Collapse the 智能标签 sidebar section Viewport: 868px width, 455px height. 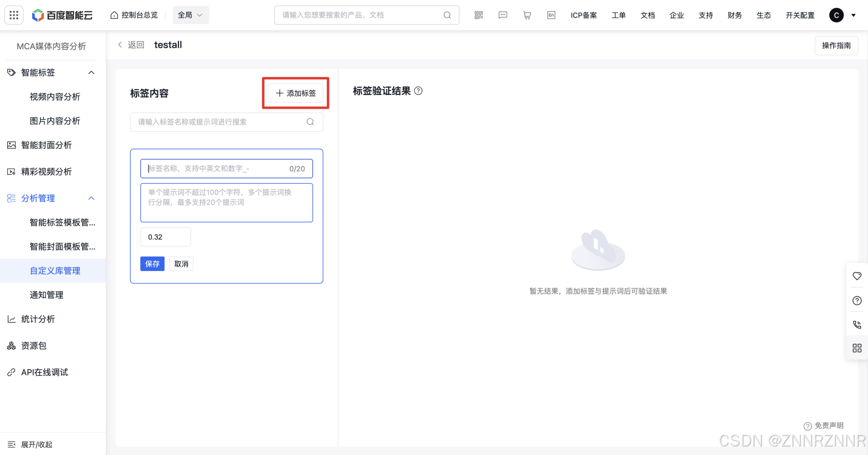point(91,73)
